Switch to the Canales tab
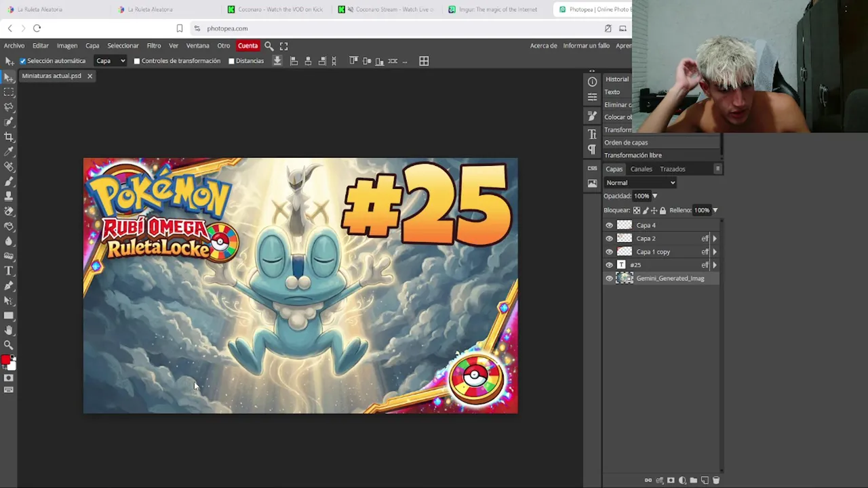This screenshot has height=488, width=868. point(641,169)
